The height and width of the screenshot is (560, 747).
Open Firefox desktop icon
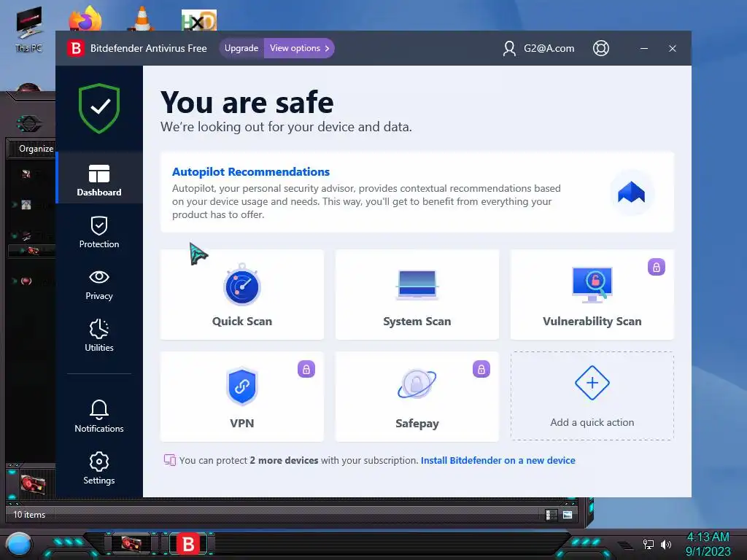pyautogui.click(x=85, y=18)
